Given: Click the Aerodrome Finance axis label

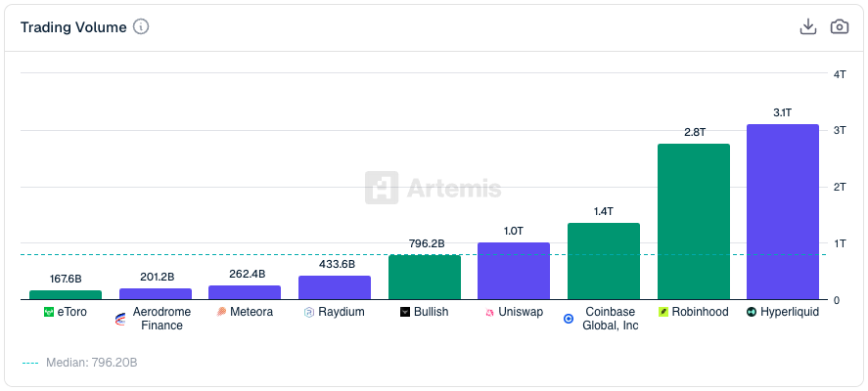Looking at the screenshot, I should click(x=161, y=319).
